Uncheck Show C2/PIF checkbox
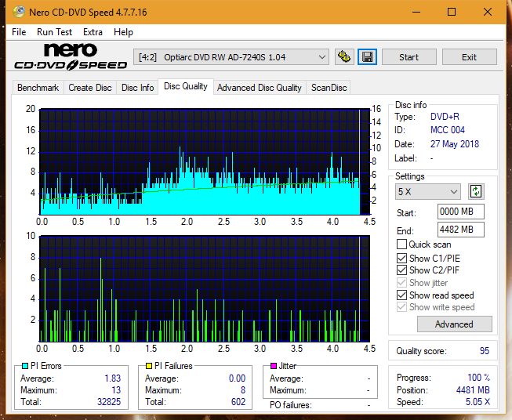 tap(401, 270)
